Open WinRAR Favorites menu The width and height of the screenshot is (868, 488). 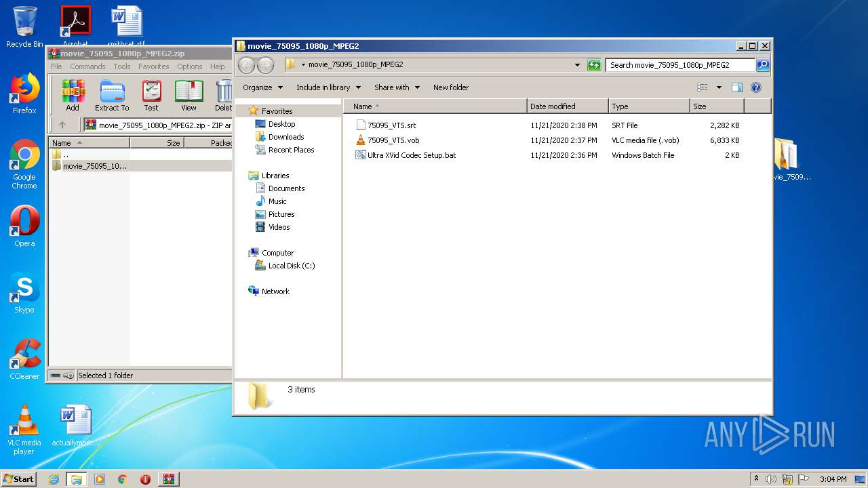tap(154, 66)
